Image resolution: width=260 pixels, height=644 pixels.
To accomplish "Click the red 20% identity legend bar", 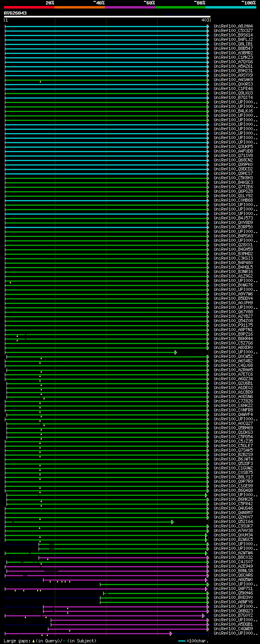I will pos(29,7).
